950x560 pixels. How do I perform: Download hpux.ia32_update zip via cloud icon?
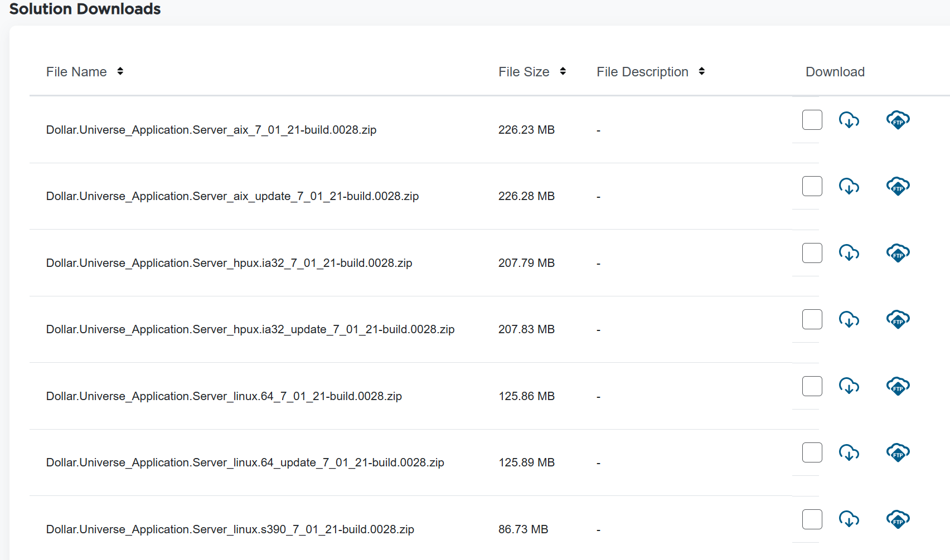[x=849, y=319]
